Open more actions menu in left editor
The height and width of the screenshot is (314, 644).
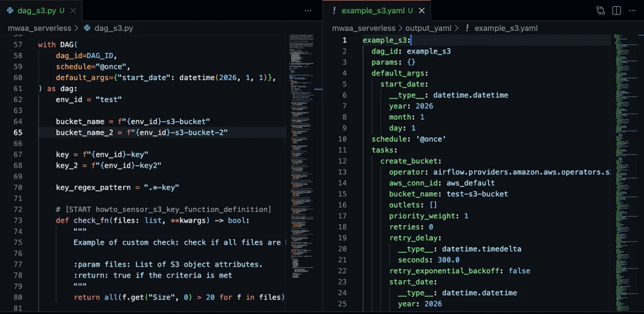(308, 11)
